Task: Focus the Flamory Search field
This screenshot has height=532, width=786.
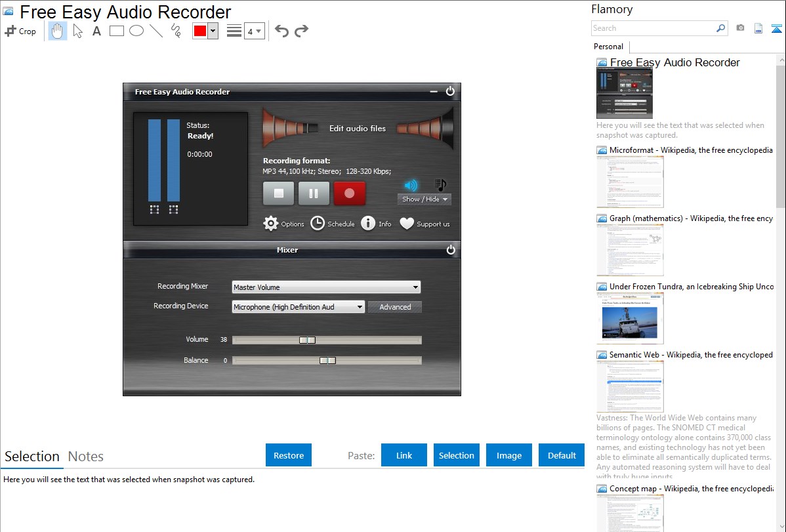Action: coord(653,28)
